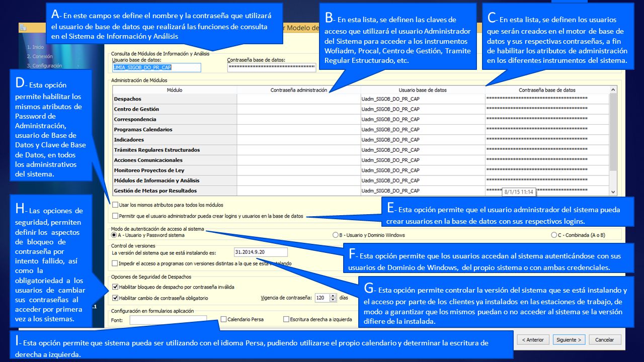Click the 'Usuario base de datos' column header
Viewport: 644px width, 362px height.
(x=423, y=90)
